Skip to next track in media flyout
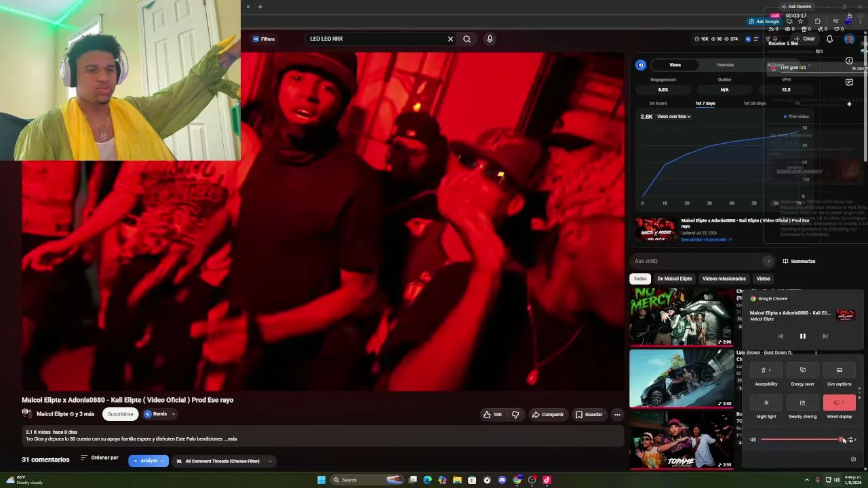Screen dimensions: 868x488 [825, 336]
